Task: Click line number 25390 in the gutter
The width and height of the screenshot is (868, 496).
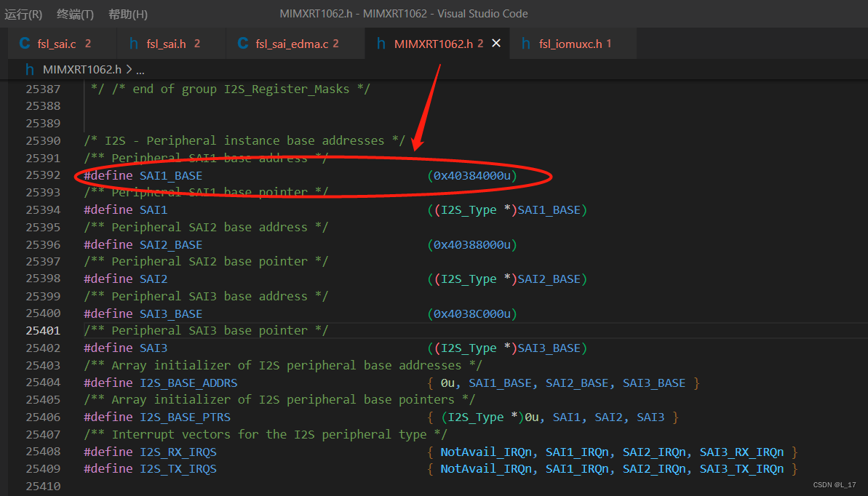Action: coord(43,140)
